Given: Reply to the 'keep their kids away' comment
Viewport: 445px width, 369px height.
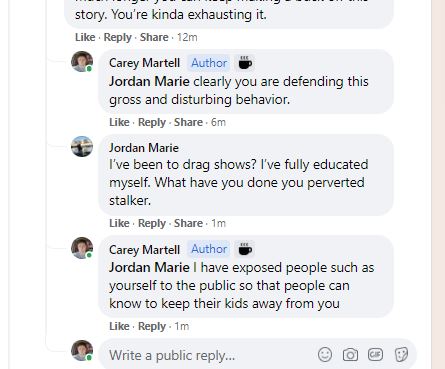Looking at the screenshot, I should (152, 326).
